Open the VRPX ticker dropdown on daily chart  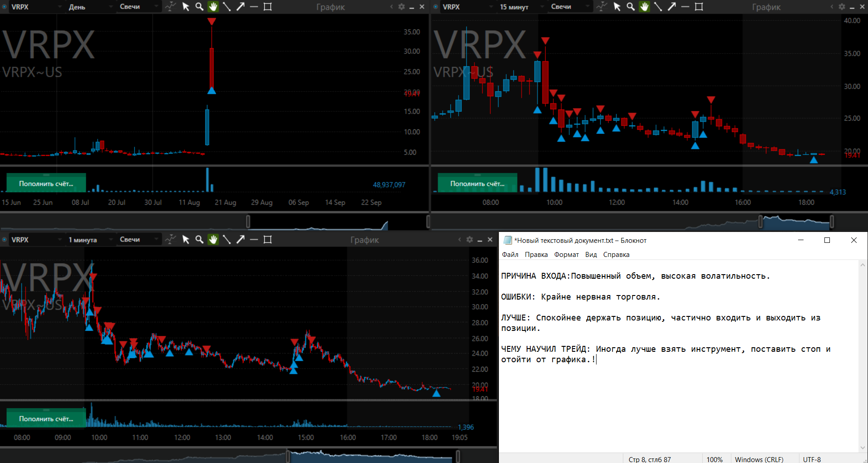(x=36, y=7)
